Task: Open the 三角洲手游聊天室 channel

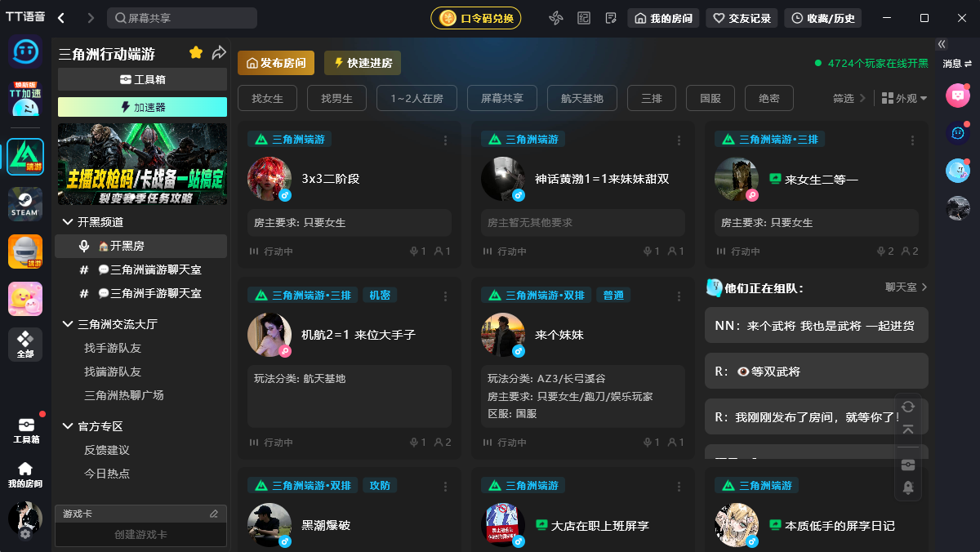Action: [x=140, y=293]
